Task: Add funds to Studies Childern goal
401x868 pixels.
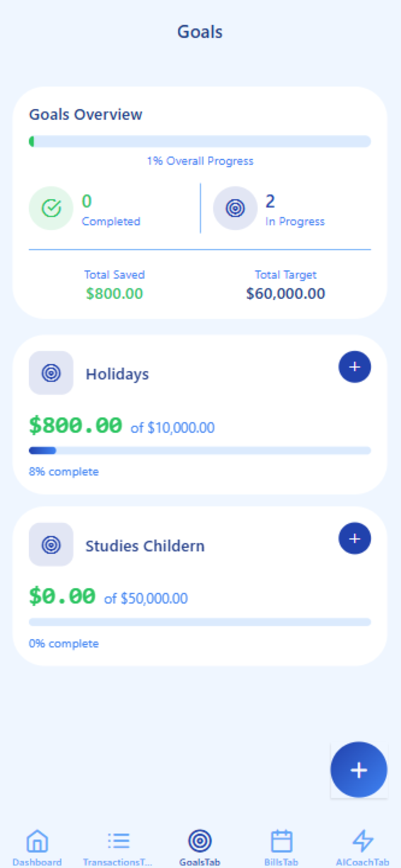Action: pos(354,538)
